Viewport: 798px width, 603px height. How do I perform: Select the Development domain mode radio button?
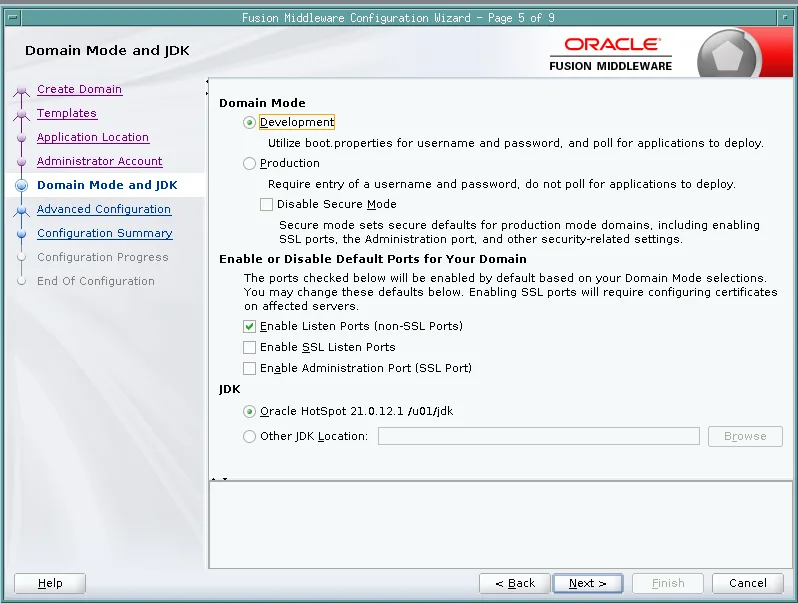(249, 123)
